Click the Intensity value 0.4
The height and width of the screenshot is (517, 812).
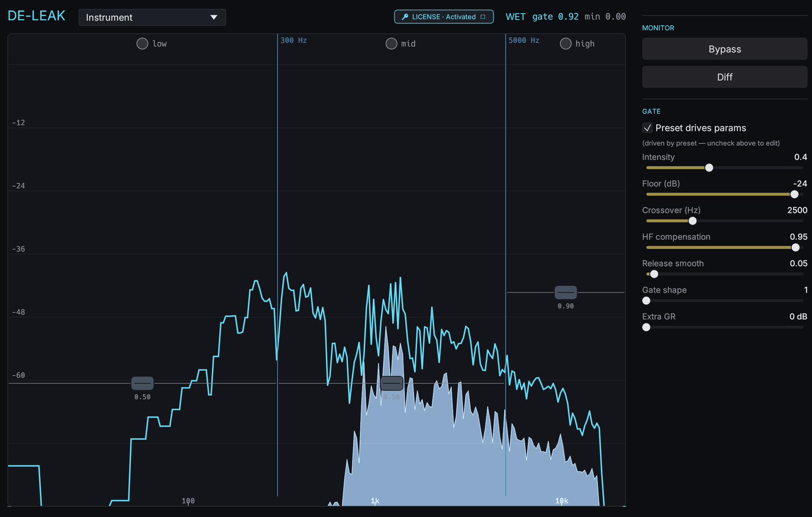coord(800,157)
